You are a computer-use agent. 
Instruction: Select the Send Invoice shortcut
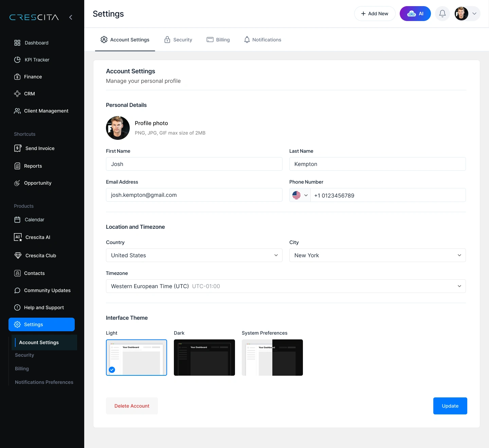[39, 148]
